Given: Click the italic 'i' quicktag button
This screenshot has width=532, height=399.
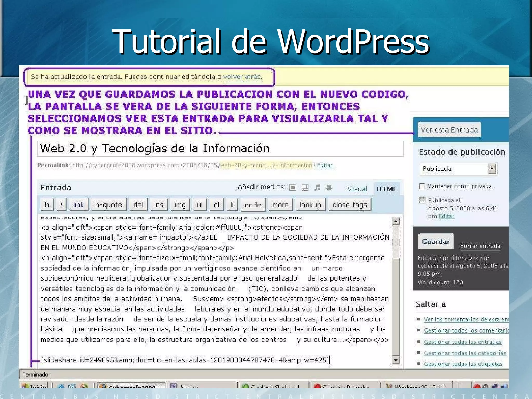Looking at the screenshot, I should click(61, 205).
